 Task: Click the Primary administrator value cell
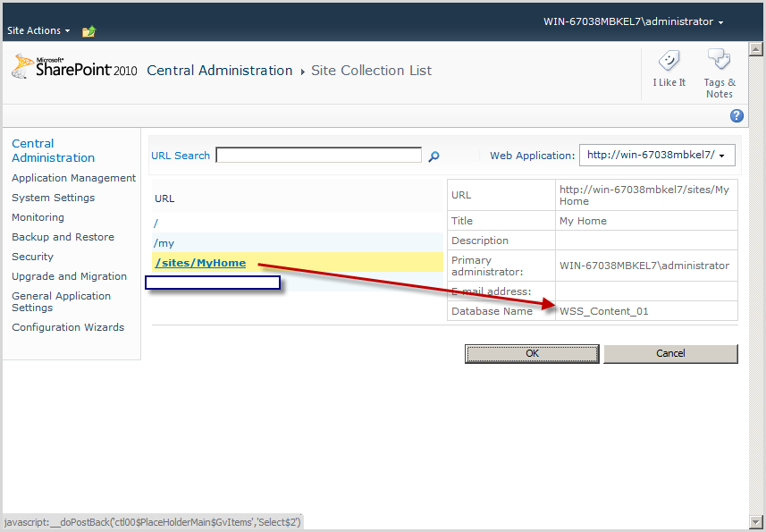(646, 266)
